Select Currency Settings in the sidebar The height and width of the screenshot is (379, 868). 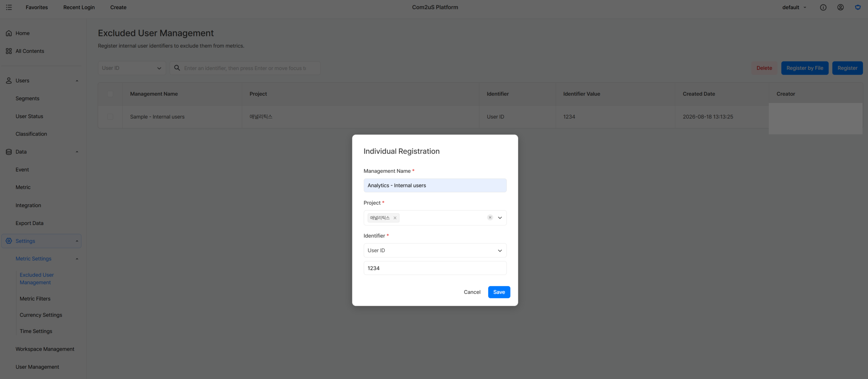41,315
